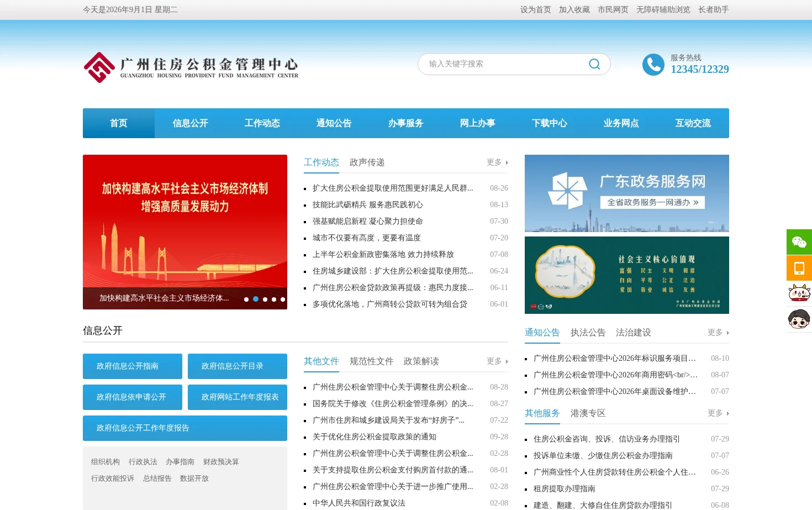The image size is (812, 510).
Task: Open the 下载中心 navigation item
Action: (550, 123)
